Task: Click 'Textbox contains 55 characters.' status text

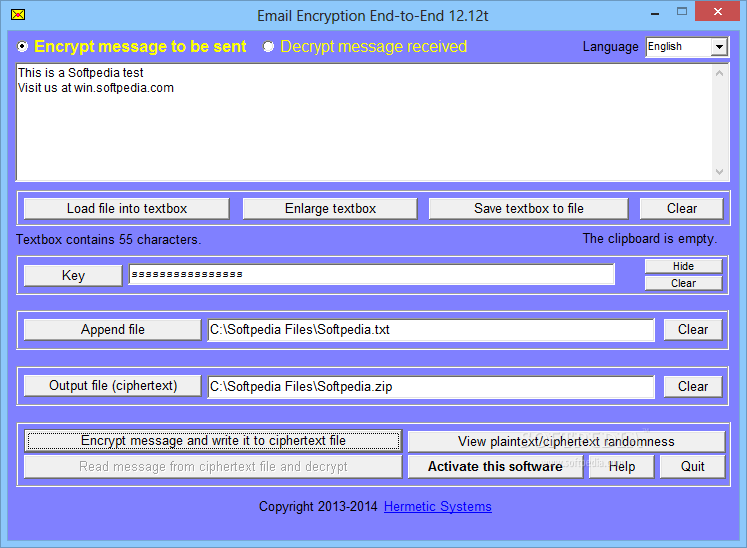Action: [109, 239]
